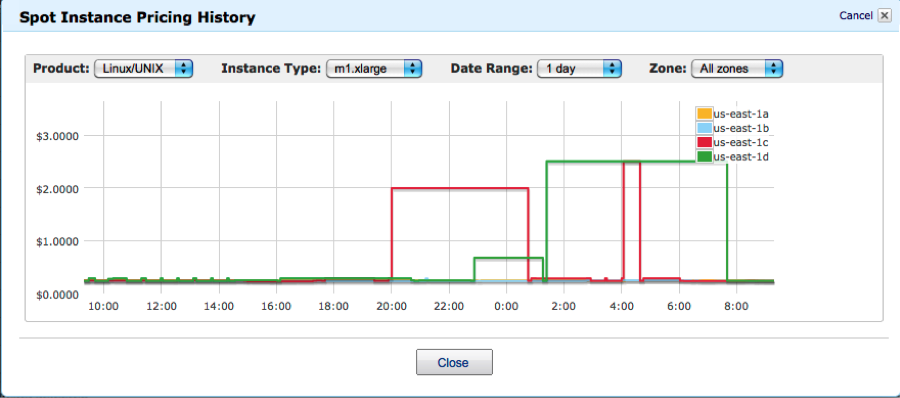Click the red $2.00 price plateau line

coord(460,188)
